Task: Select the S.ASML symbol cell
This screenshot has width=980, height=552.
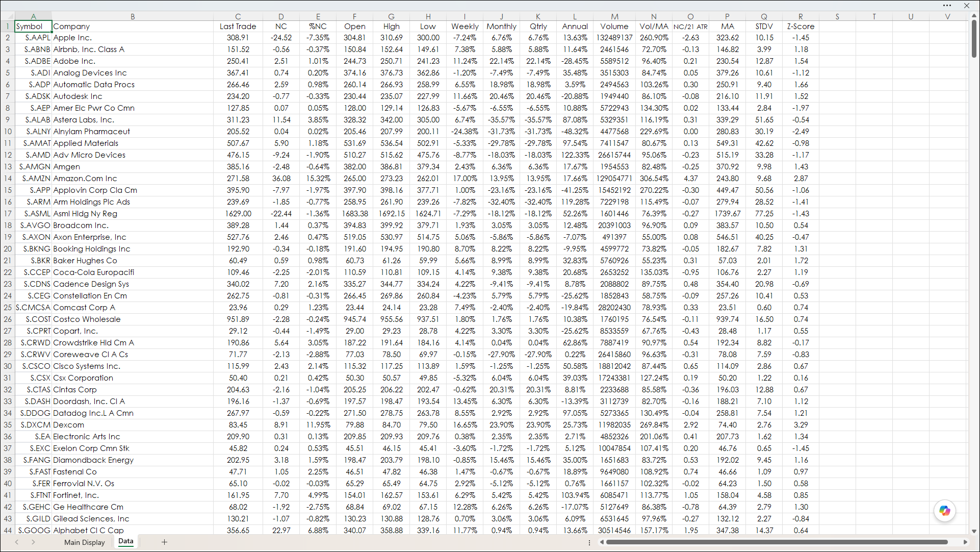Action: click(33, 214)
